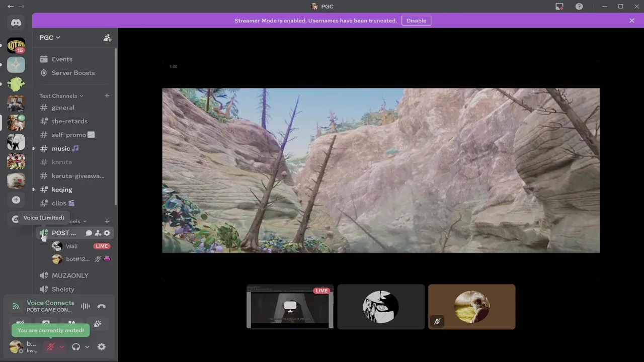Expand the PGC server name dropdown
This screenshot has height=362, width=644.
[x=50, y=38]
